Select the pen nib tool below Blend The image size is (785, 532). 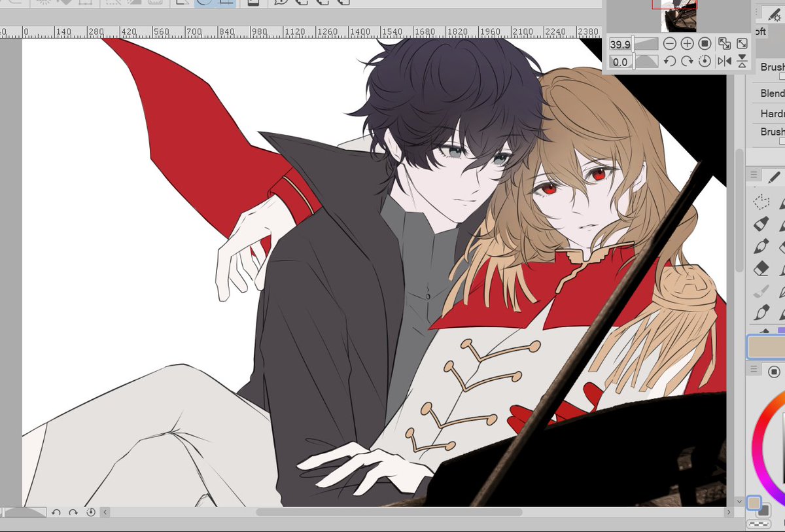tap(761, 313)
